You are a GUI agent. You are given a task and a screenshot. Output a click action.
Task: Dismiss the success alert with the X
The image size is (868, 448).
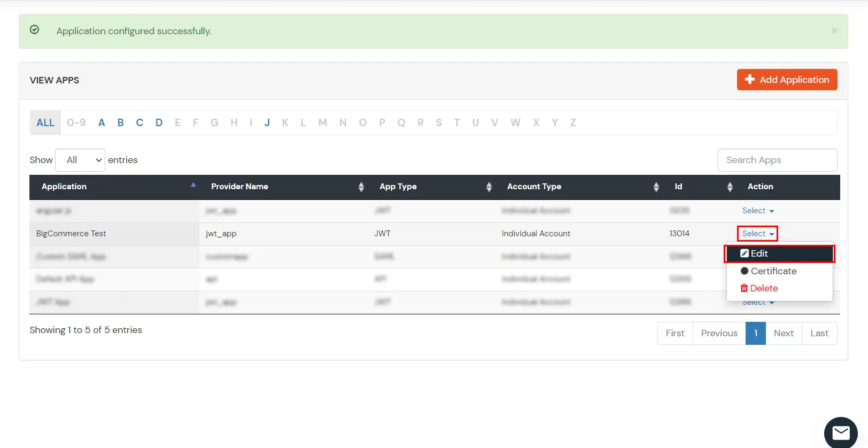834,31
